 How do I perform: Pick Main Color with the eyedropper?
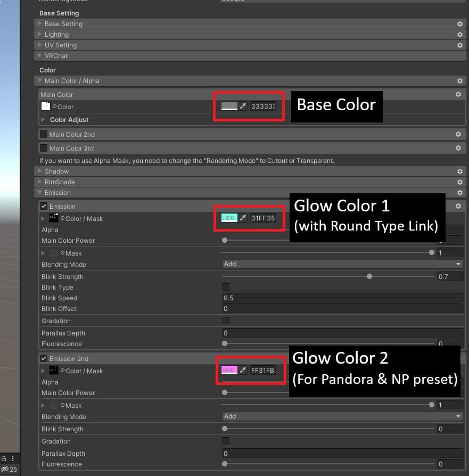click(243, 106)
